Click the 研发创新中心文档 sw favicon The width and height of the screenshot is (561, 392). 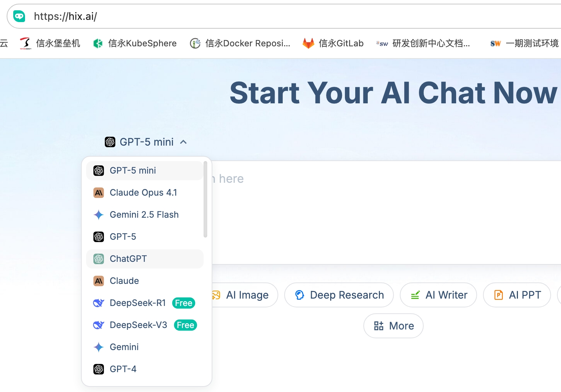point(382,43)
